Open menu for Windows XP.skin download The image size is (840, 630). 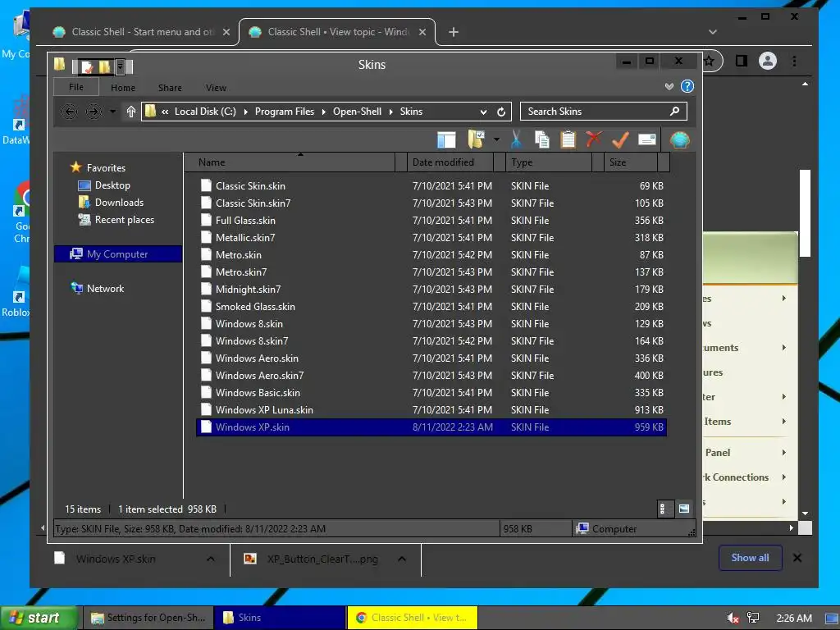[211, 559]
